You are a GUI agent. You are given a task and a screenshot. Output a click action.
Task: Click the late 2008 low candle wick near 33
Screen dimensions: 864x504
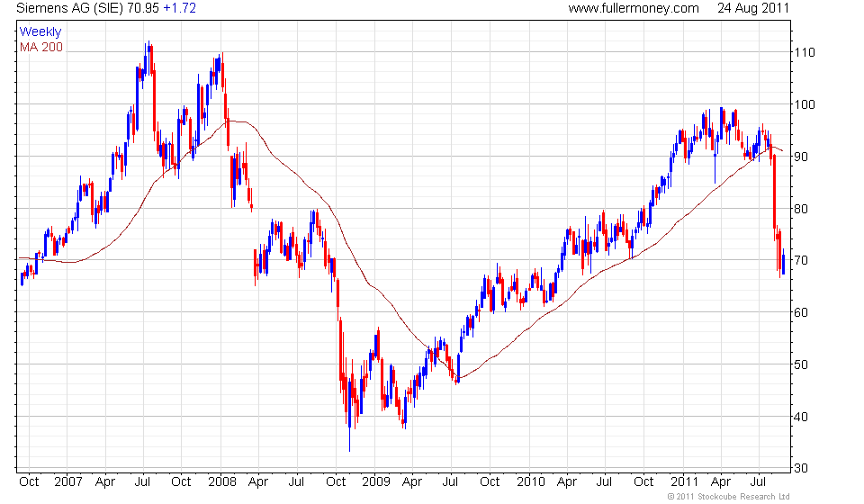[349, 439]
